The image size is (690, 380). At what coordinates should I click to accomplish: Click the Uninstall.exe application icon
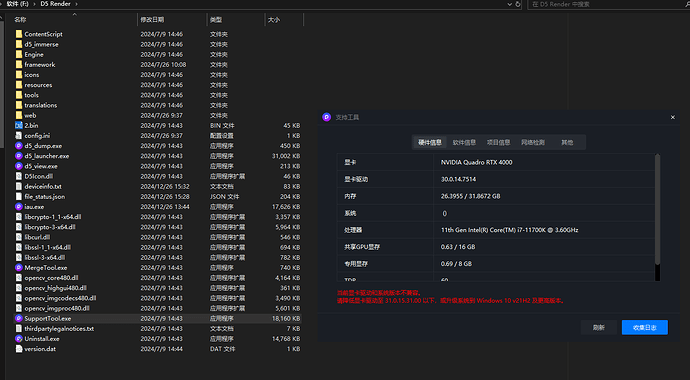(x=18, y=338)
